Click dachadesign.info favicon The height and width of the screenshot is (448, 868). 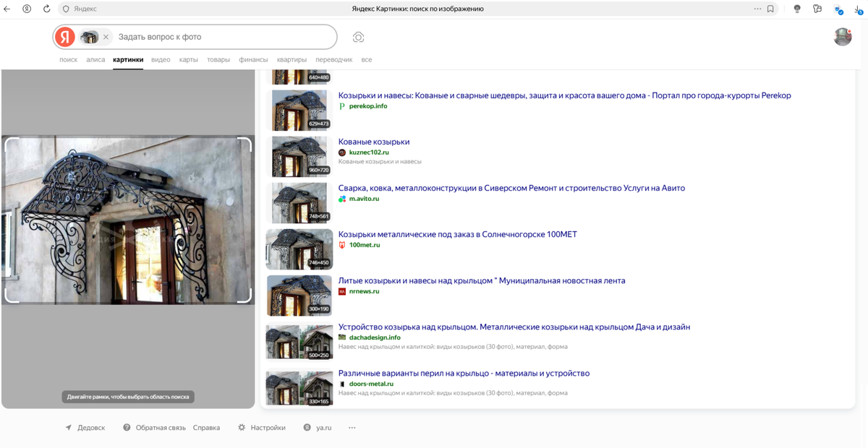click(x=342, y=337)
